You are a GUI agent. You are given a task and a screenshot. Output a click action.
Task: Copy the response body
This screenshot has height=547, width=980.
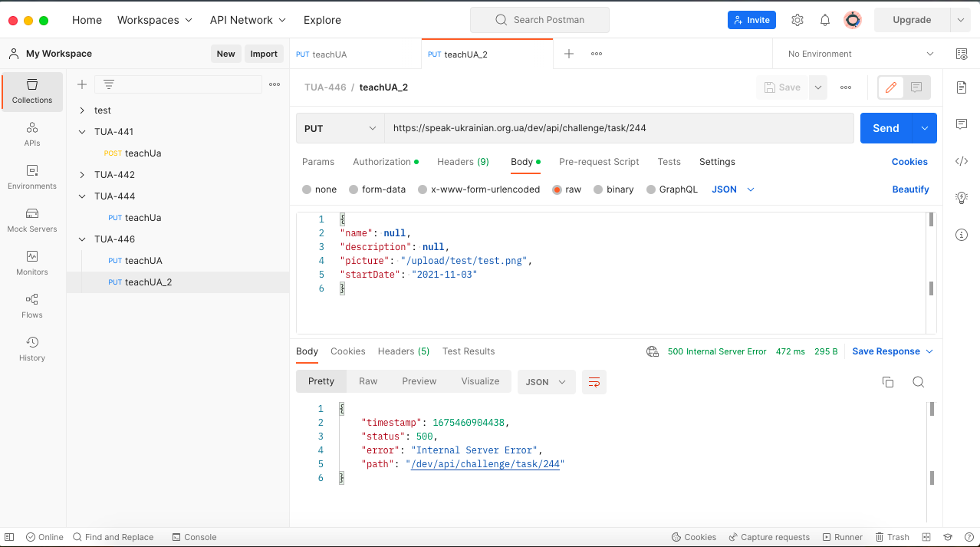(x=888, y=382)
